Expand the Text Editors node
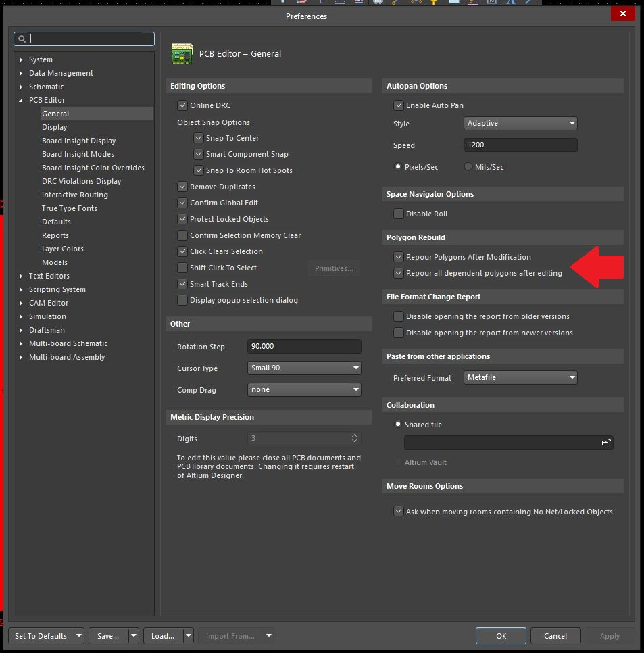The height and width of the screenshot is (653, 644). pos(21,276)
